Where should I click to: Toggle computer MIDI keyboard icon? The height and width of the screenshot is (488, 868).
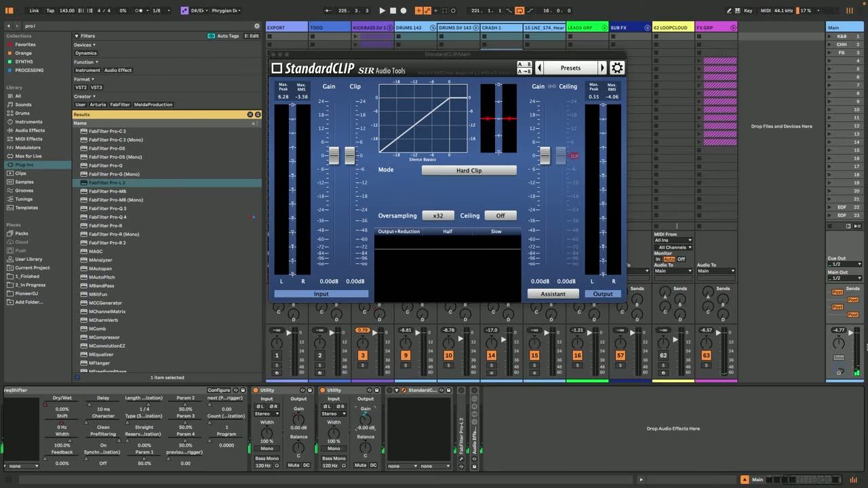(737, 11)
